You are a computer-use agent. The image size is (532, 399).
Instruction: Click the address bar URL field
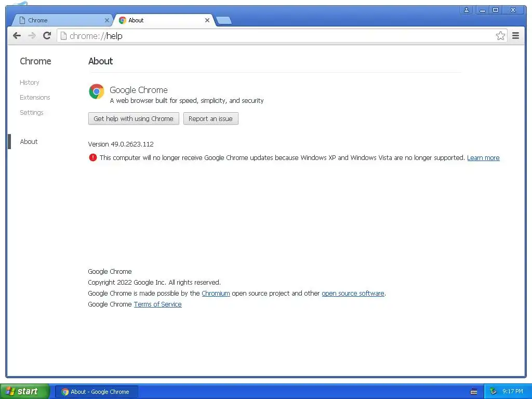[282, 36]
